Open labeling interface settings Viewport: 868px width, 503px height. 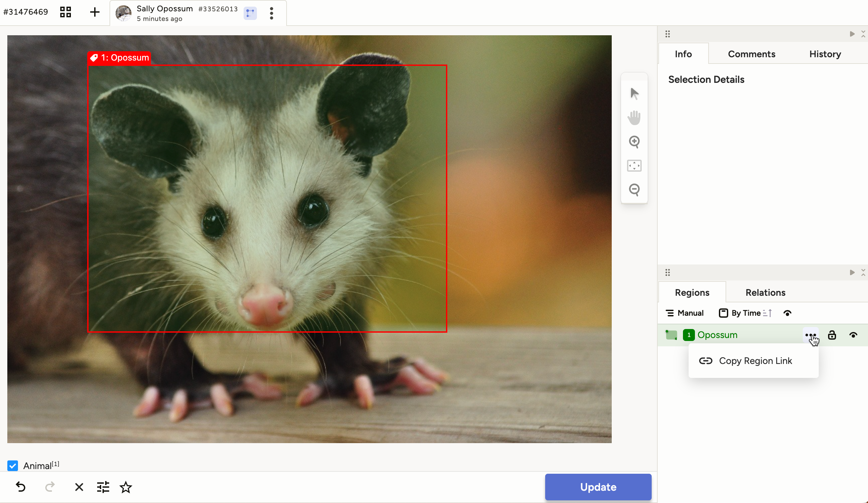coord(103,487)
